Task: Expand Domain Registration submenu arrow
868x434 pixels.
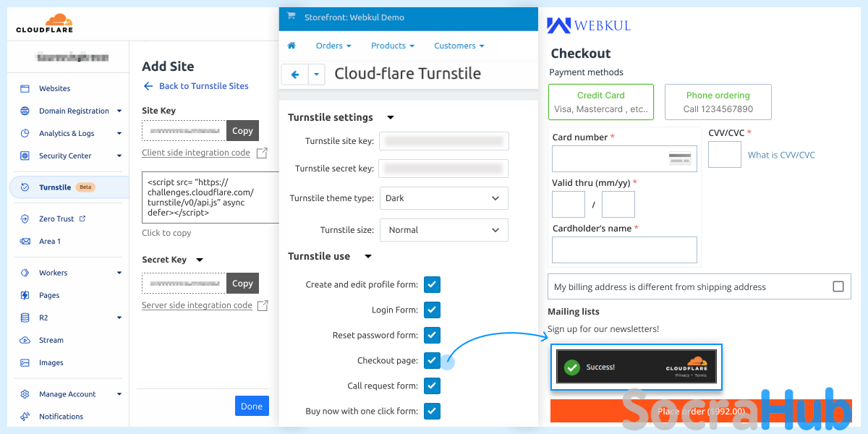Action: click(119, 111)
